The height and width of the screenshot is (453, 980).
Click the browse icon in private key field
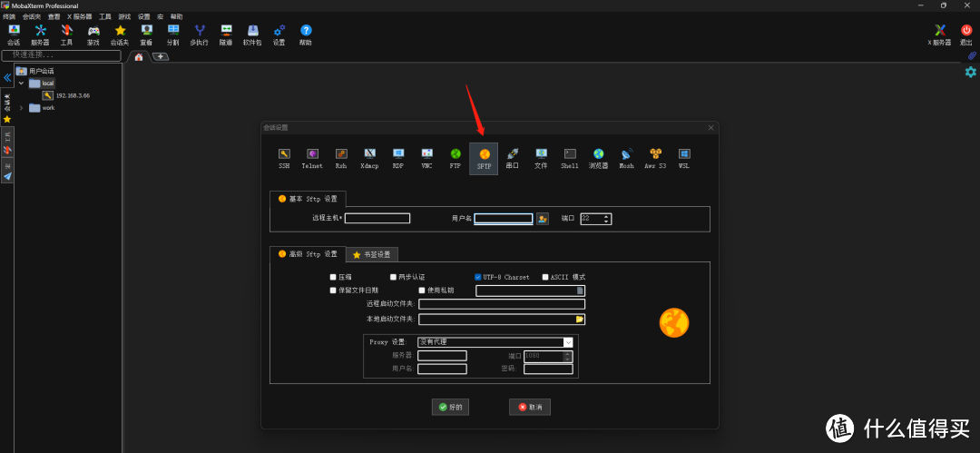pyautogui.click(x=580, y=291)
